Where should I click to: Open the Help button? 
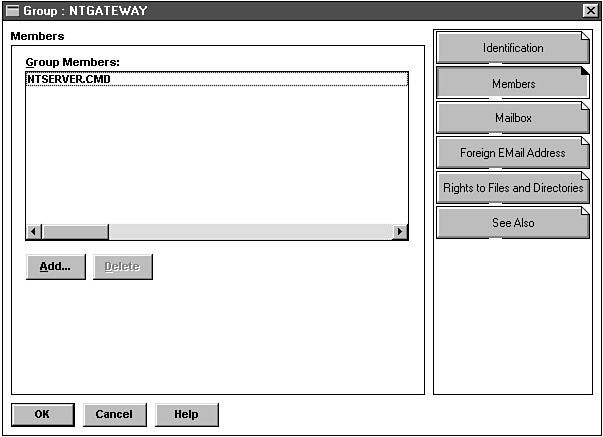[x=186, y=414]
